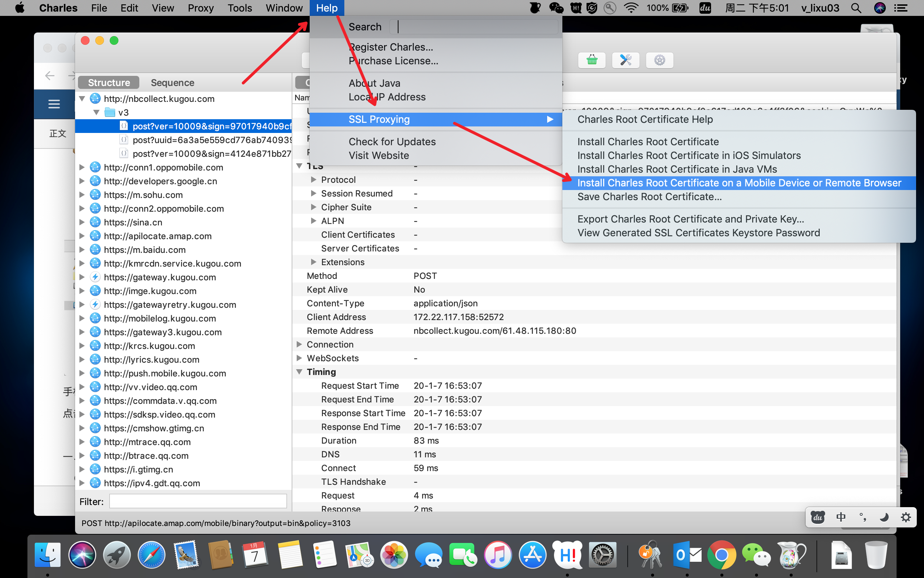This screenshot has height=578, width=924.
Task: Open Charles pitcher icon in the dock
Action: 791,554
